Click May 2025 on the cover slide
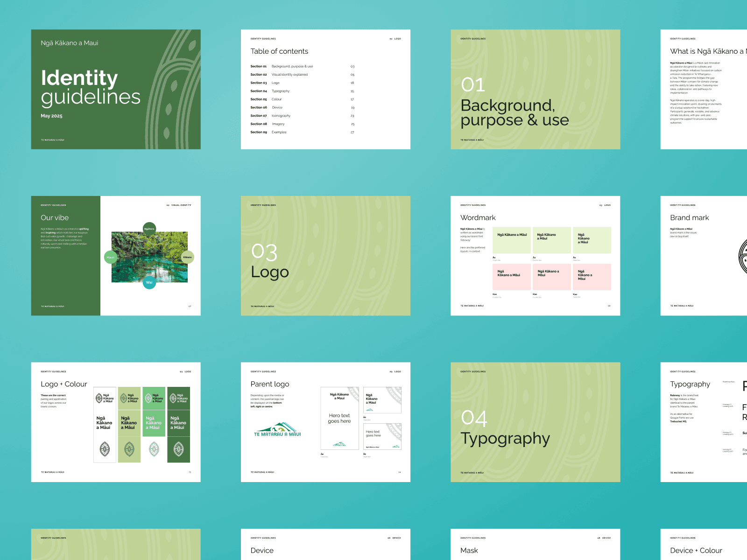 pyautogui.click(x=51, y=116)
